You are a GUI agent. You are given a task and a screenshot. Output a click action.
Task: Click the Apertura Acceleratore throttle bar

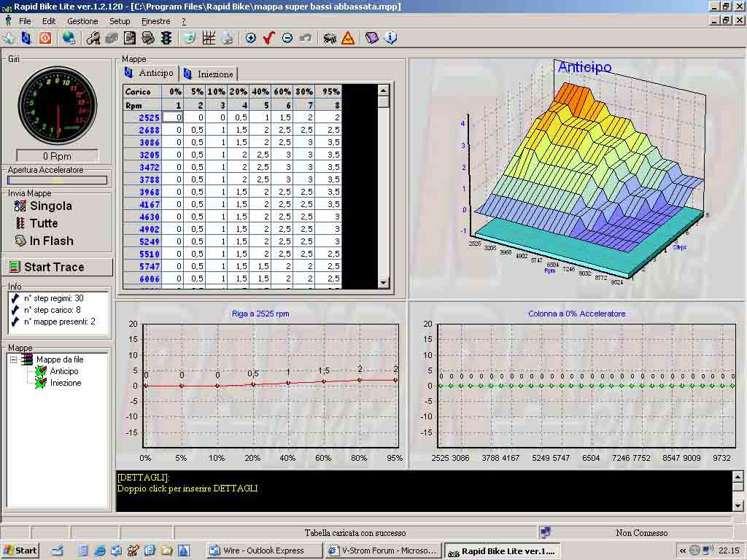point(57,180)
